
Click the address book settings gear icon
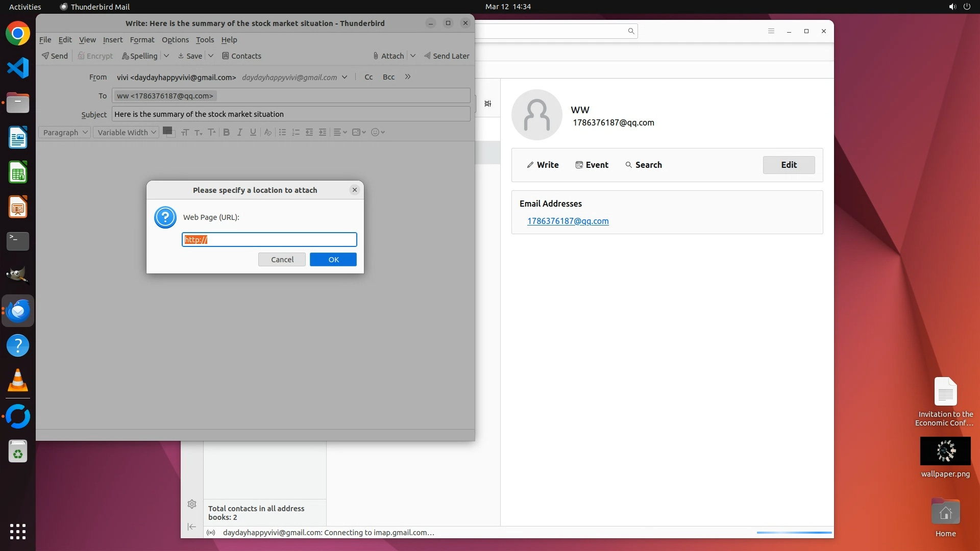[x=192, y=504]
